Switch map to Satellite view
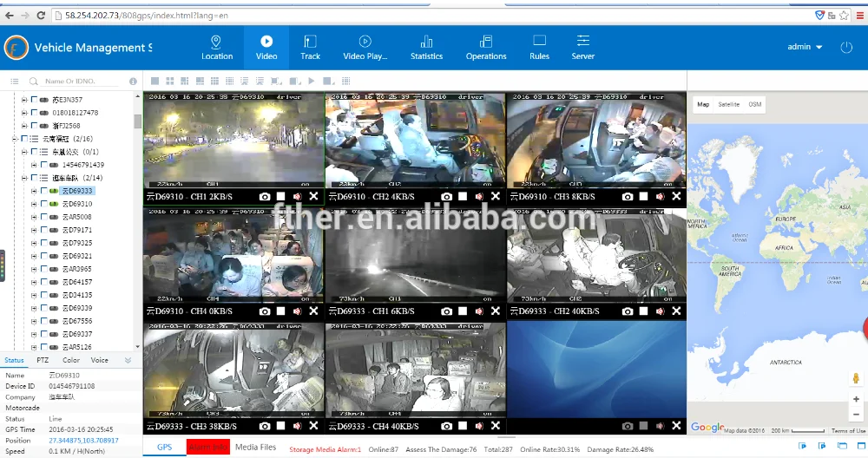This screenshot has width=868, height=458. tap(728, 104)
